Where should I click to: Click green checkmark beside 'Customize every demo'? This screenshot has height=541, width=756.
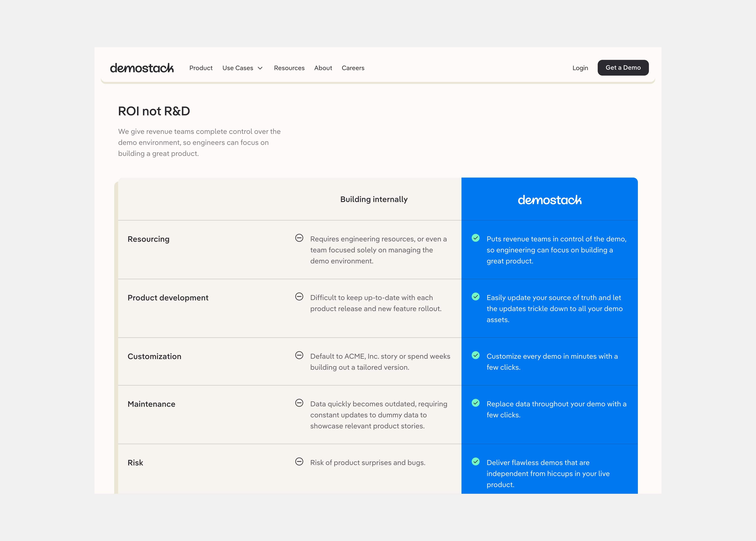pyautogui.click(x=476, y=355)
